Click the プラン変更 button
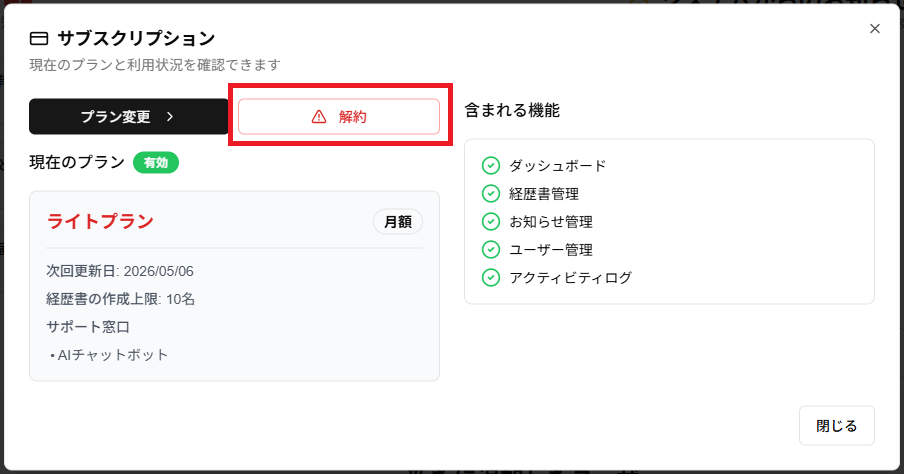 click(129, 116)
